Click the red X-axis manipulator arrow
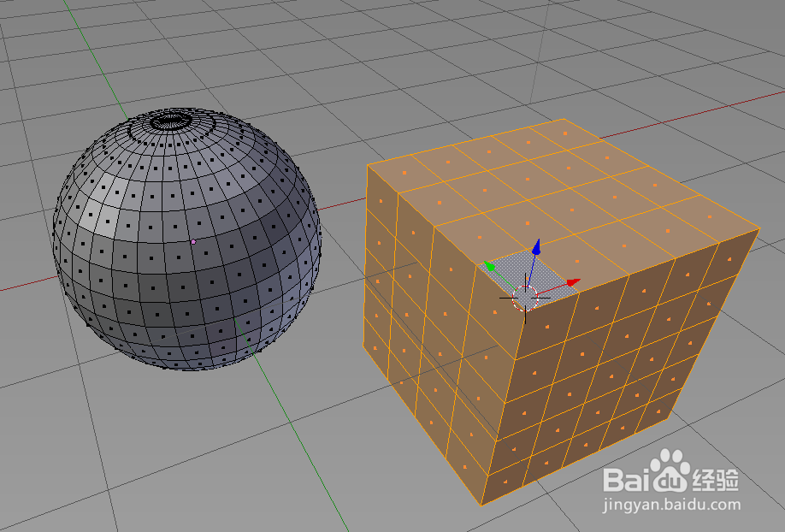Viewport: 785px width, 532px height. pyautogui.click(x=573, y=283)
